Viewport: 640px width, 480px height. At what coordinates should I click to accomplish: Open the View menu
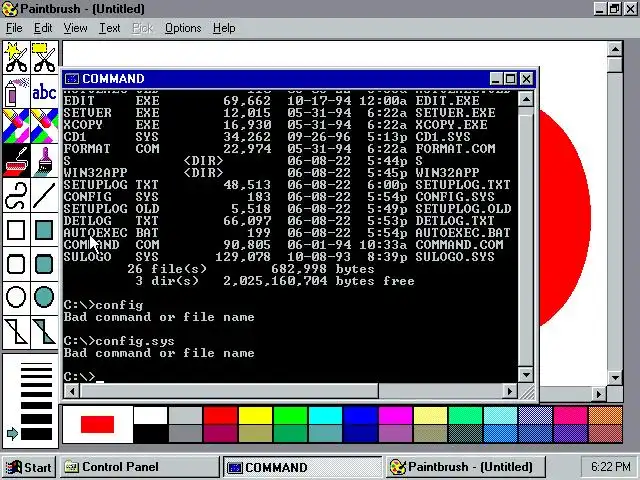76,28
